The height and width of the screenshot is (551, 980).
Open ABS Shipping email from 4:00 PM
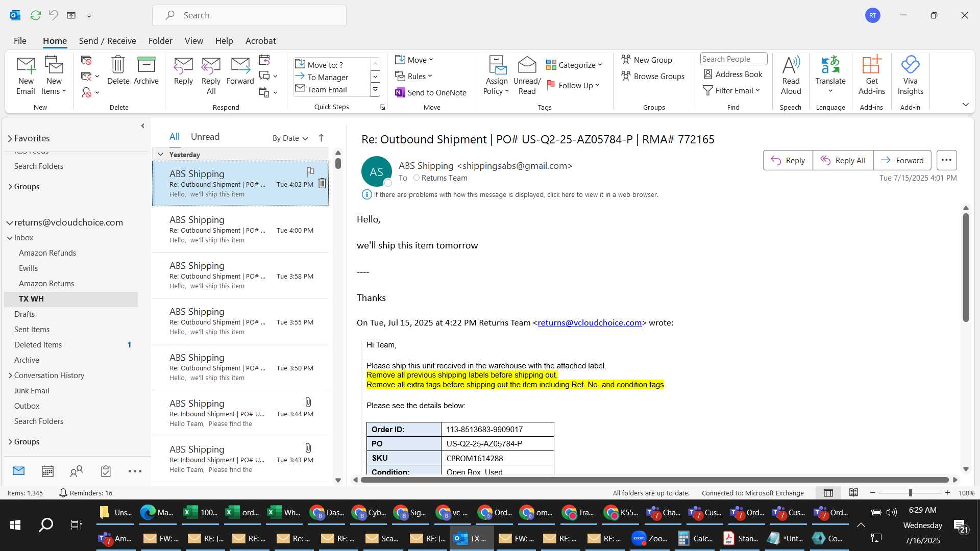[240, 229]
